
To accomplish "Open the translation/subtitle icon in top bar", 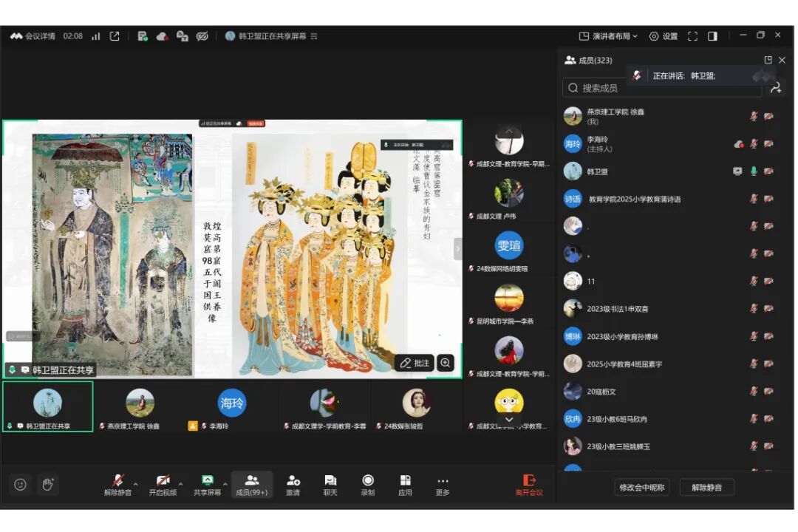I will [183, 36].
